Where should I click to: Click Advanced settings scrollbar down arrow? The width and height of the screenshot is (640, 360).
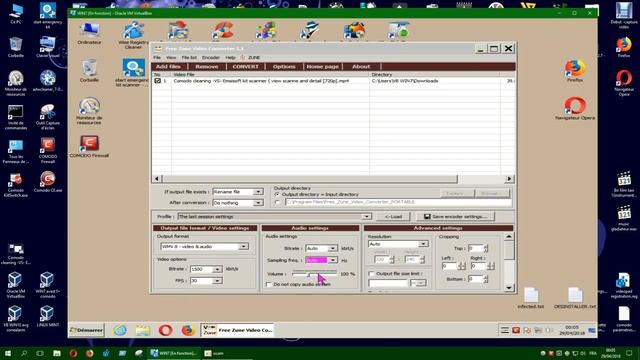[509, 288]
